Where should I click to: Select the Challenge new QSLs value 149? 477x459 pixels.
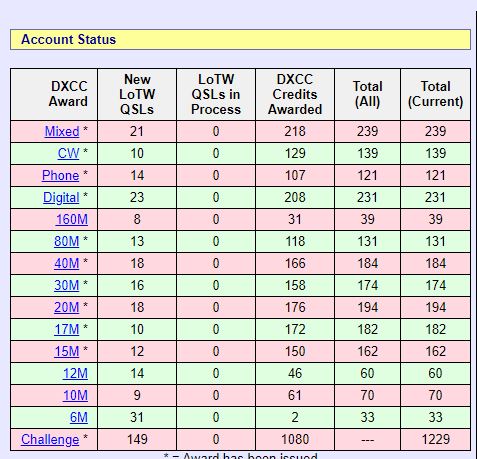click(137, 439)
